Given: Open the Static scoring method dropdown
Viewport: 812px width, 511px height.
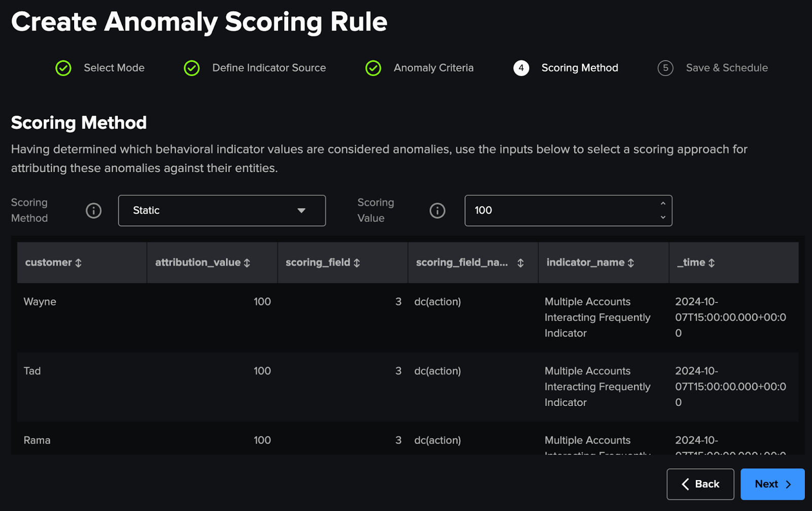Looking at the screenshot, I should (222, 211).
